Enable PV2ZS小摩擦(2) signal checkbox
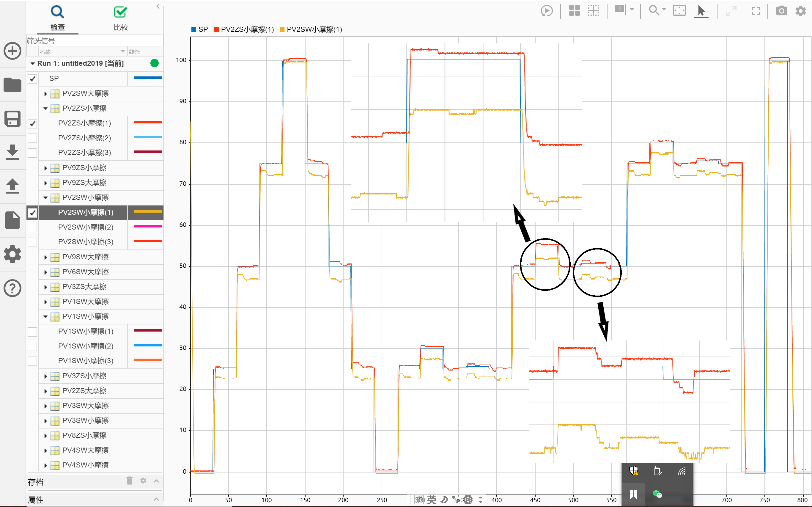 coord(32,138)
